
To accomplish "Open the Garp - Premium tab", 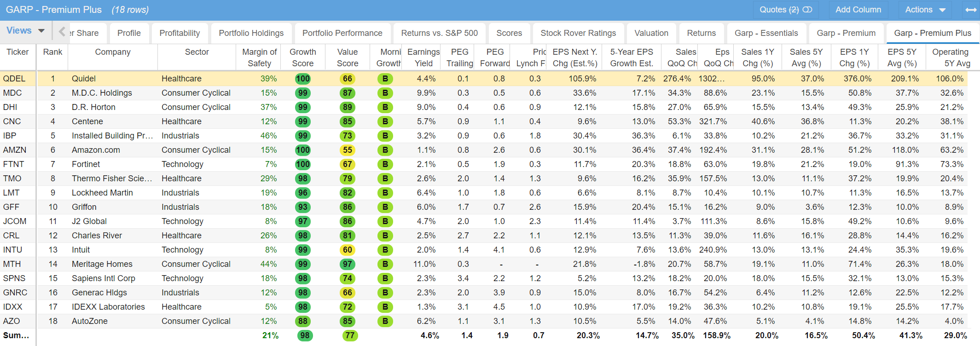I will [x=846, y=33].
